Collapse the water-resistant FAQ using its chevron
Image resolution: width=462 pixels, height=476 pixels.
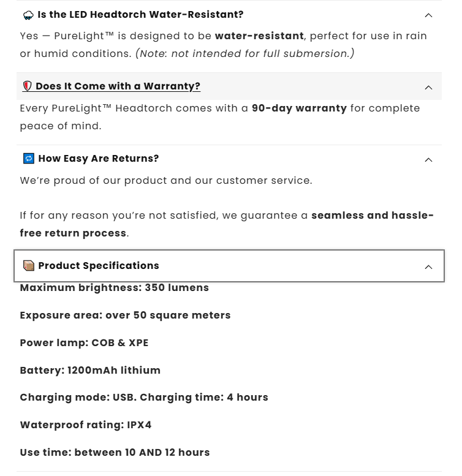point(428,15)
